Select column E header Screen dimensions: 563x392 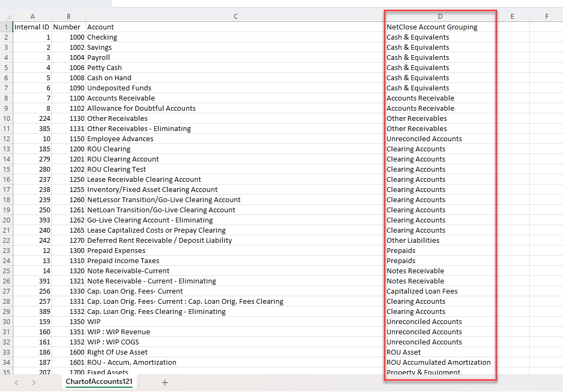[x=512, y=17]
